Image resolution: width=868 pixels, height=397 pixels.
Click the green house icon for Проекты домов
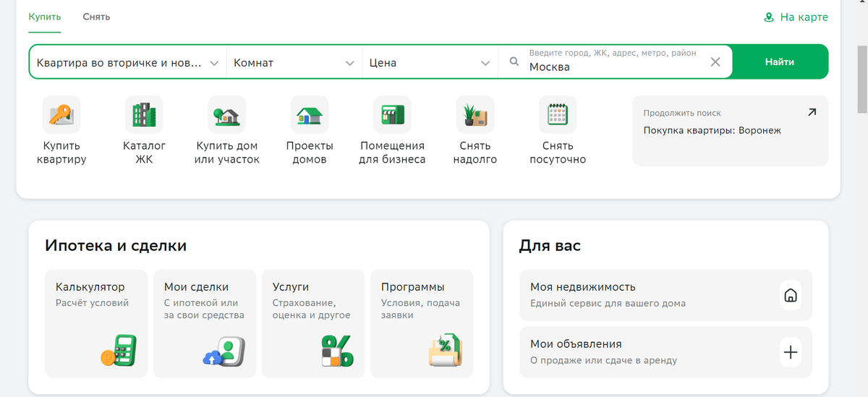click(310, 114)
